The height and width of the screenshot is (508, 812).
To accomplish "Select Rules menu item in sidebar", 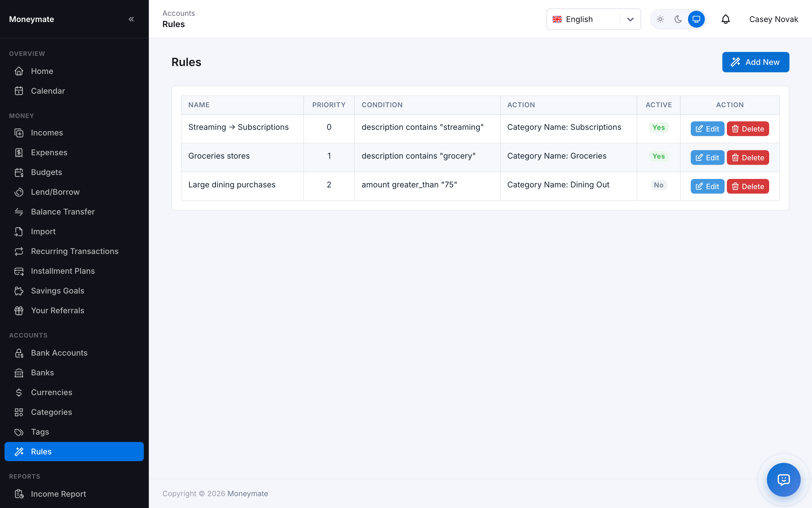I will 74,452.
